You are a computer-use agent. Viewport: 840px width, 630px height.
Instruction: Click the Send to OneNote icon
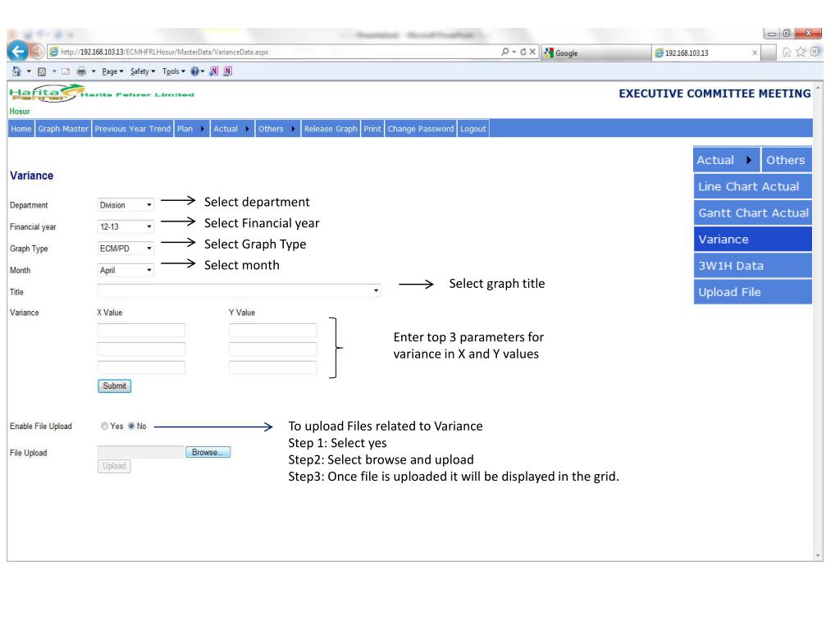(x=214, y=71)
